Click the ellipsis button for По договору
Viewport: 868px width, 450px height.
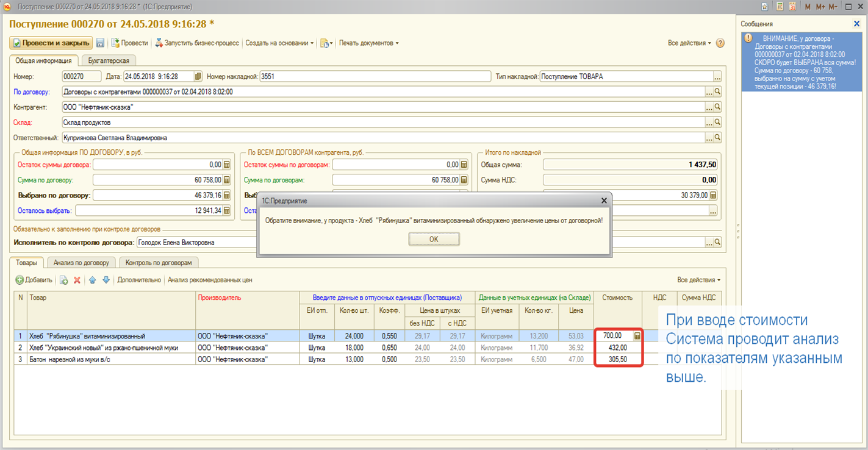coord(709,92)
